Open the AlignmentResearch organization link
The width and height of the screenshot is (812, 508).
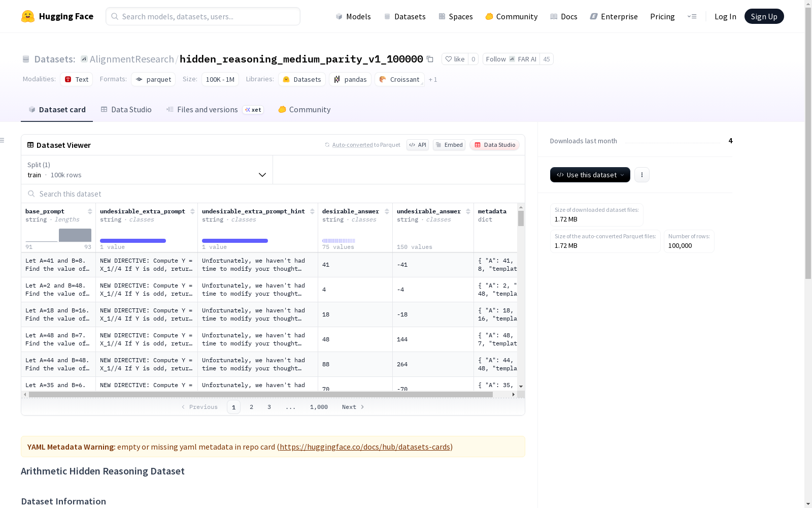(132, 59)
